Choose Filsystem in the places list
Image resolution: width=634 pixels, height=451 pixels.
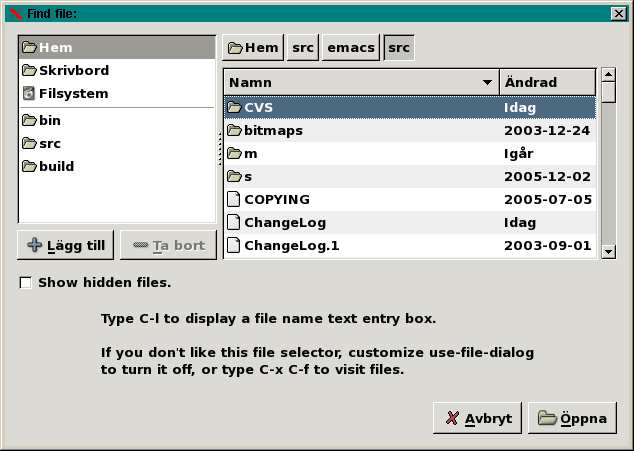(x=117, y=93)
